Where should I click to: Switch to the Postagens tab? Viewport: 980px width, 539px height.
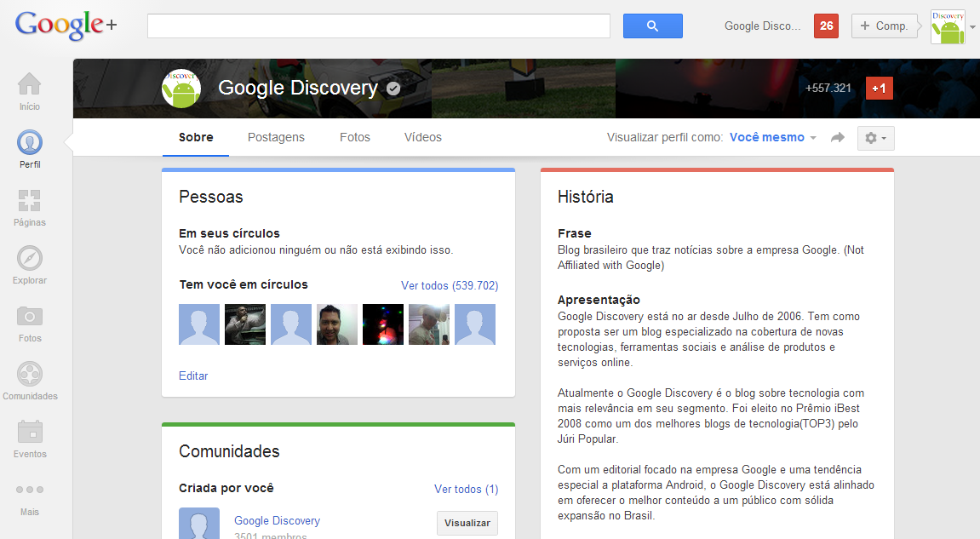click(276, 137)
